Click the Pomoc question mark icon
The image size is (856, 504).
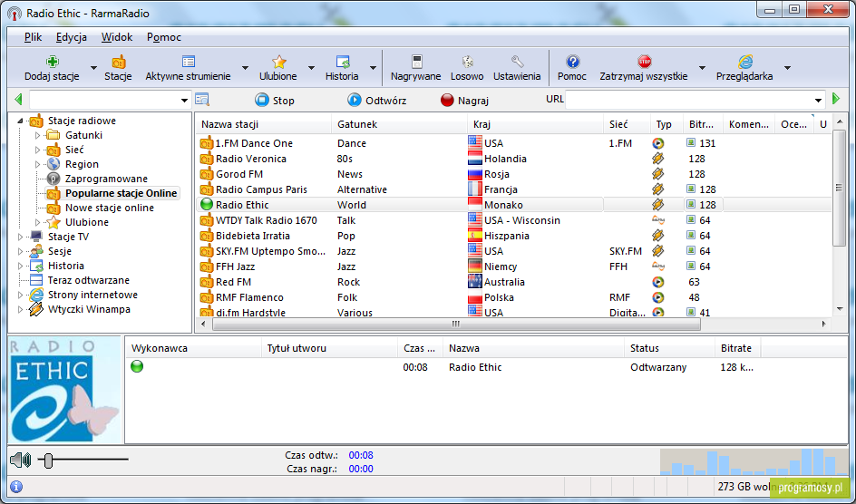tap(572, 61)
